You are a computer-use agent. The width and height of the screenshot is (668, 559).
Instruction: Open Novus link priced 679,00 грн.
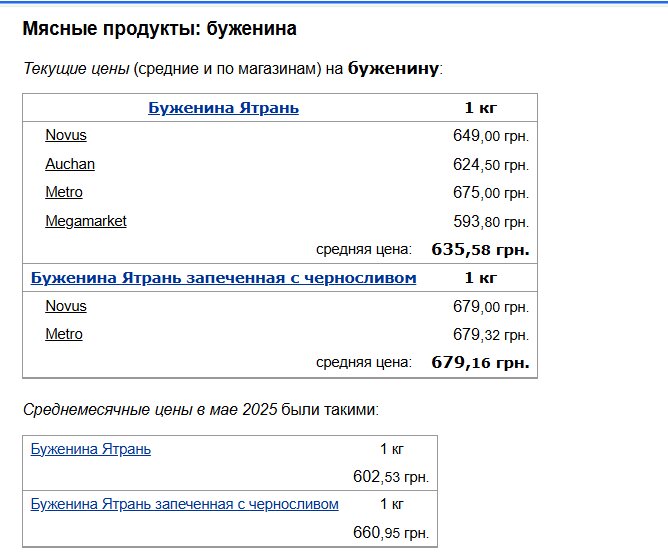[66, 306]
